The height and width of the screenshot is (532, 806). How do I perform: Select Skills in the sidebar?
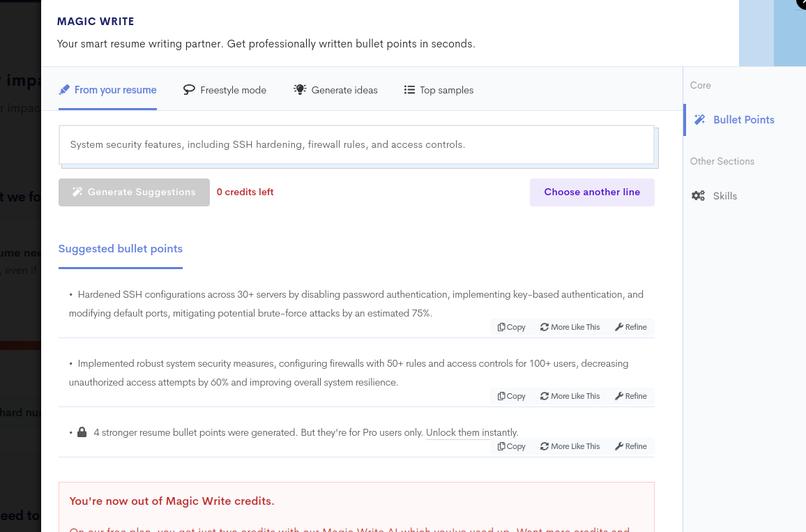click(724, 196)
